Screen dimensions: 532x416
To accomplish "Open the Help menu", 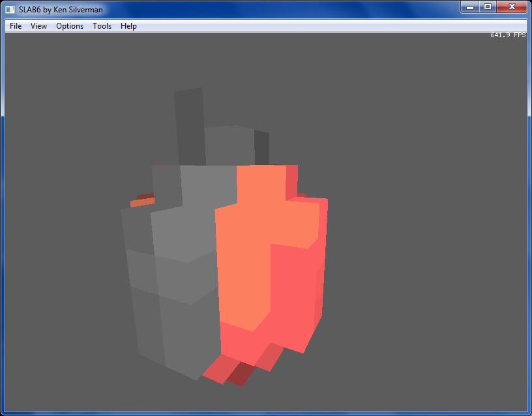I will click(x=128, y=26).
